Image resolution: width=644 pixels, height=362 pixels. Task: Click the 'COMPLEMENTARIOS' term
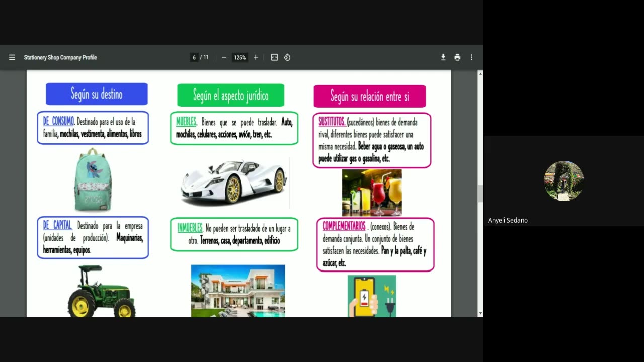tap(344, 227)
